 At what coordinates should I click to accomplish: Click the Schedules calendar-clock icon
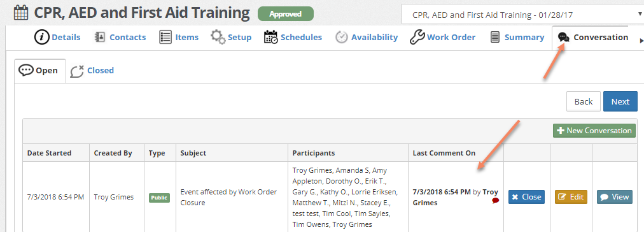(x=270, y=38)
